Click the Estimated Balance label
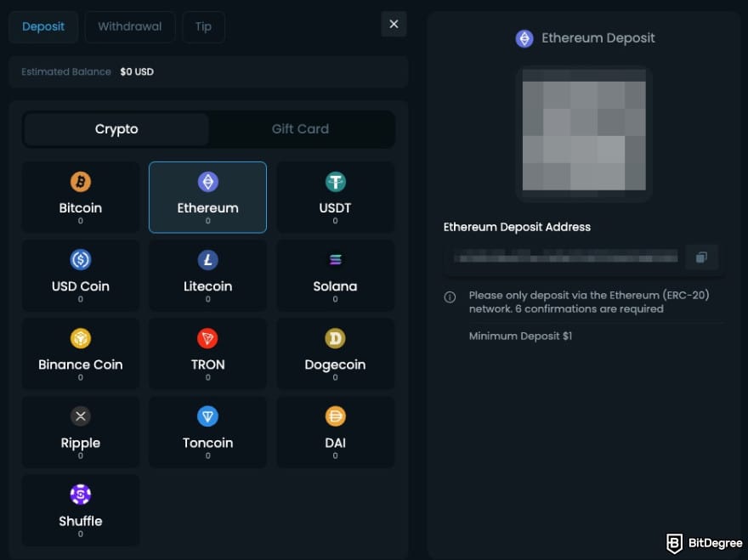748x560 pixels. (66, 72)
